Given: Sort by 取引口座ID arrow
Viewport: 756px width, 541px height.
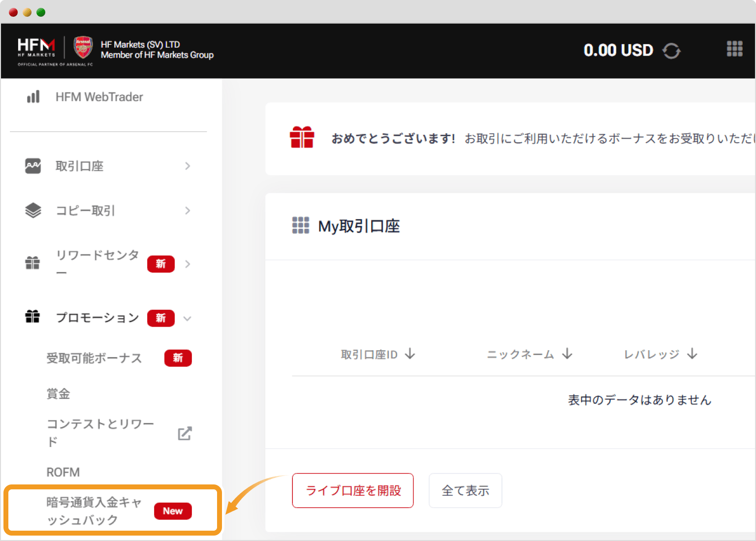Looking at the screenshot, I should pos(410,354).
